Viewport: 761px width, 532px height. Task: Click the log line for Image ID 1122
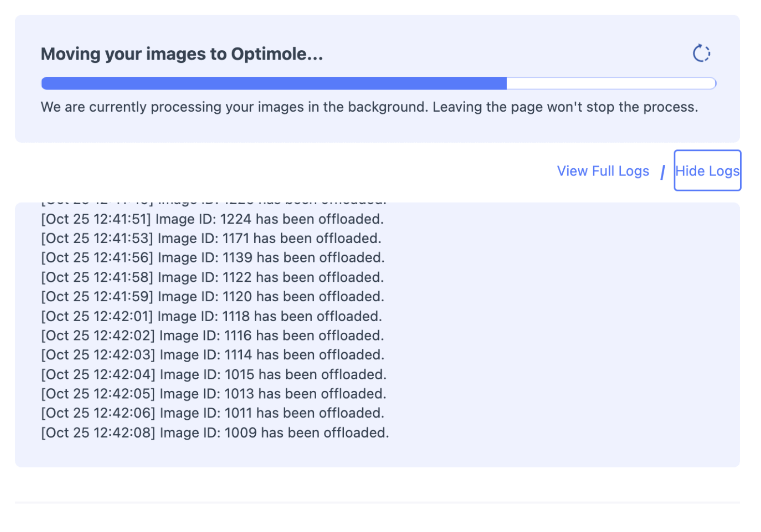click(x=212, y=277)
